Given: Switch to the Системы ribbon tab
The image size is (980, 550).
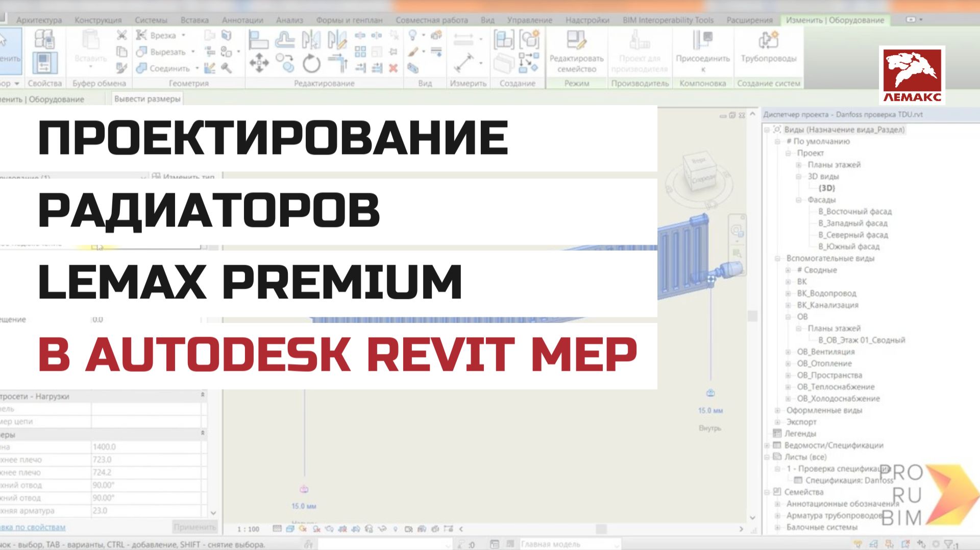Looking at the screenshot, I should 151,20.
